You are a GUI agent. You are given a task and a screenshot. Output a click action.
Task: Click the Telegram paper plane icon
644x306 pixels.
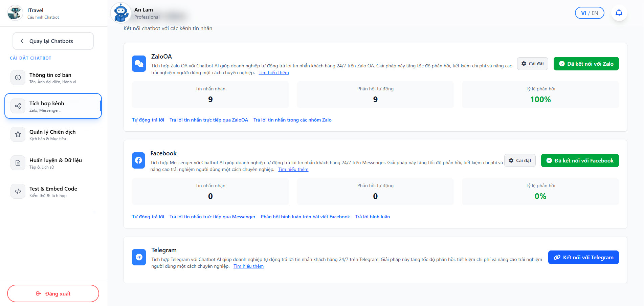(x=139, y=257)
